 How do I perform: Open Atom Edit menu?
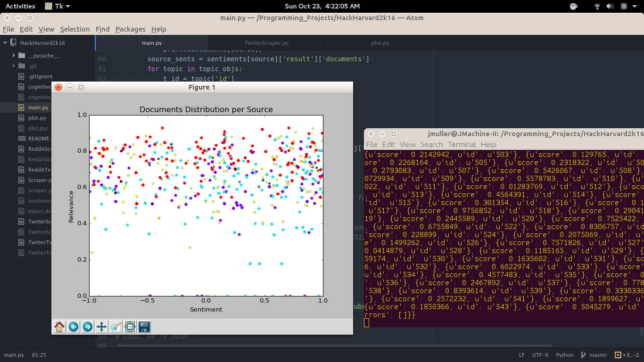tap(26, 29)
